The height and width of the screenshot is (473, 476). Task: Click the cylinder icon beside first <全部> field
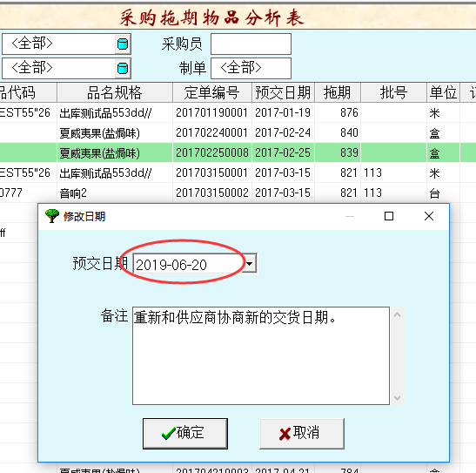123,44
